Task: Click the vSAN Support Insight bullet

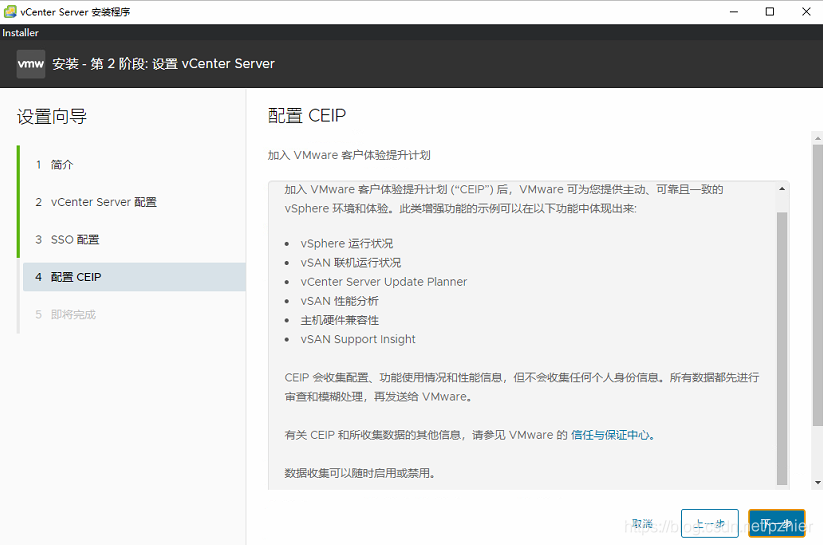Action: coord(358,339)
